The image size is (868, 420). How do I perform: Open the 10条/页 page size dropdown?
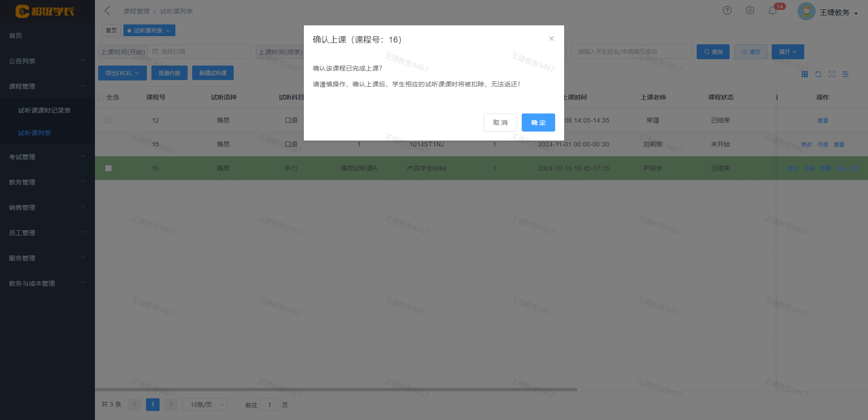204,405
